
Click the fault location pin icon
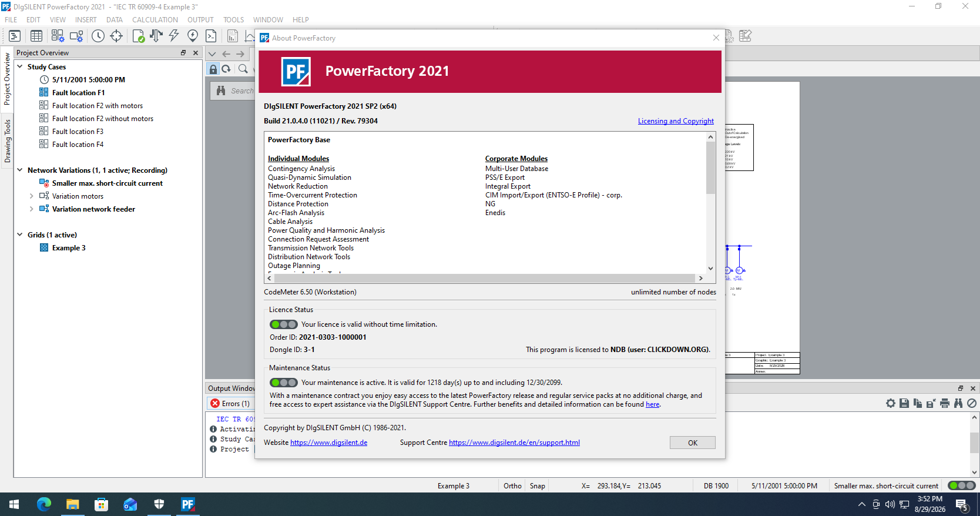tap(193, 36)
